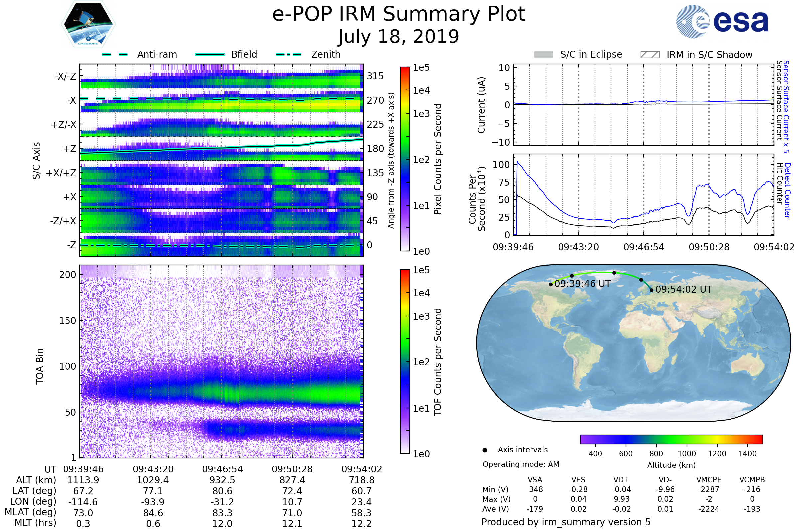This screenshot has width=798, height=532.
Task: Click the 09:39:46 UT orbit start label
Action: pyautogui.click(x=582, y=284)
